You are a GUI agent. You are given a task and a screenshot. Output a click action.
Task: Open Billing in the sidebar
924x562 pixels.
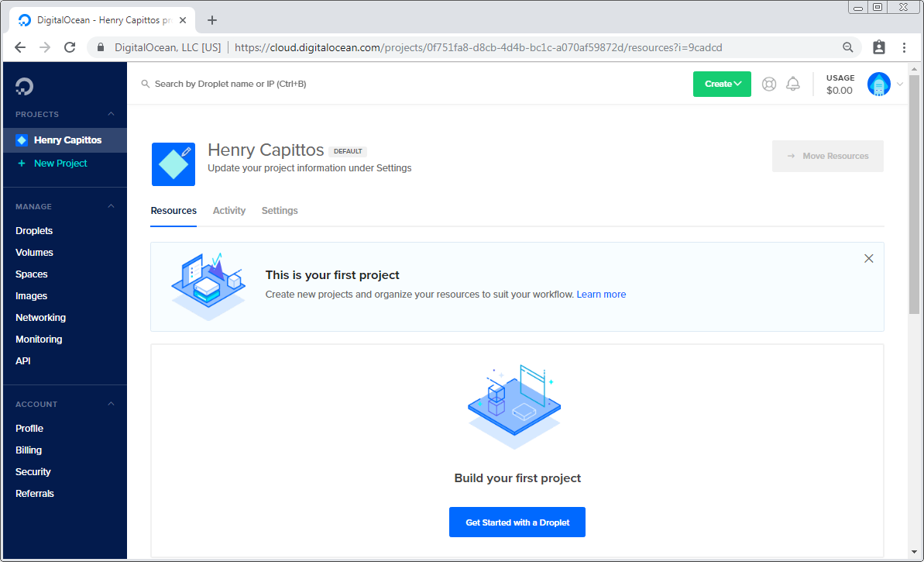(x=29, y=450)
